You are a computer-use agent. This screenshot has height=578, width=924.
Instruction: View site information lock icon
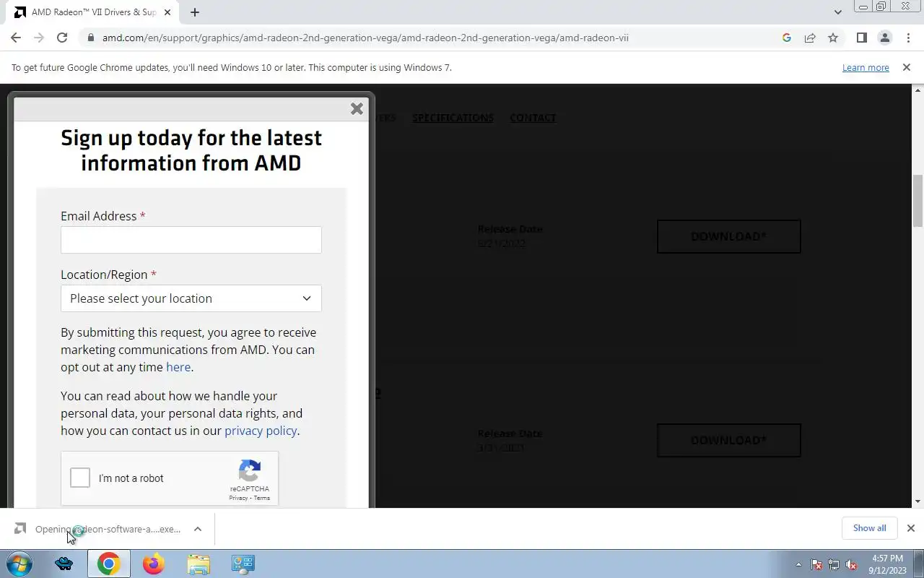(x=90, y=38)
